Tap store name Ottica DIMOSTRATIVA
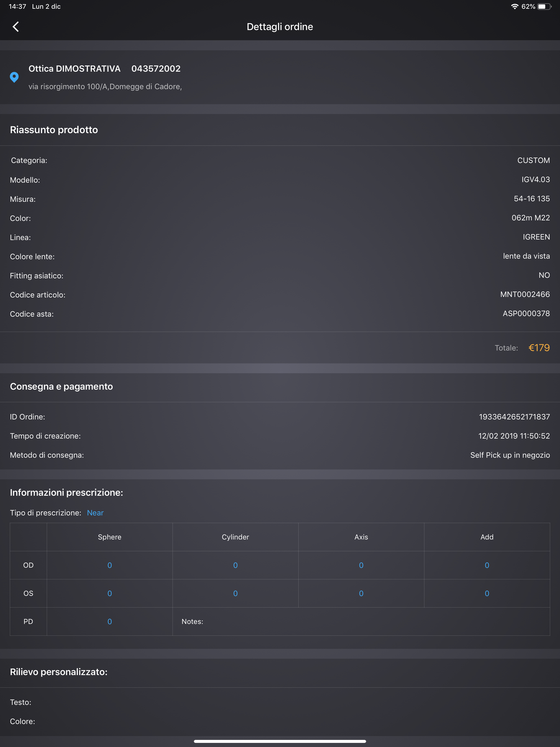The image size is (560, 747). click(74, 69)
